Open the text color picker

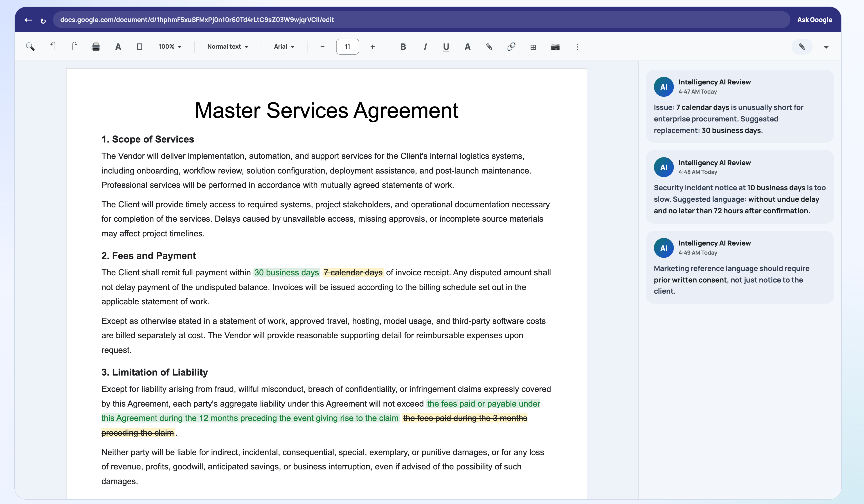point(467,47)
